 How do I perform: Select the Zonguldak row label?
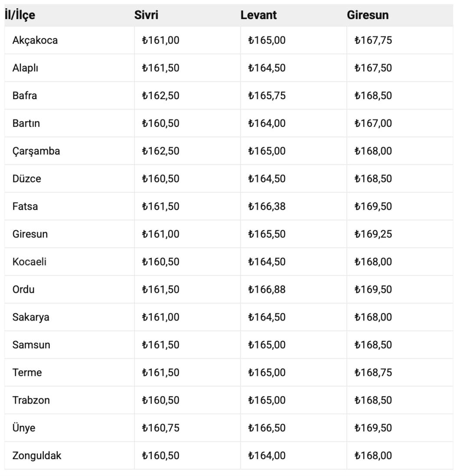click(x=37, y=455)
